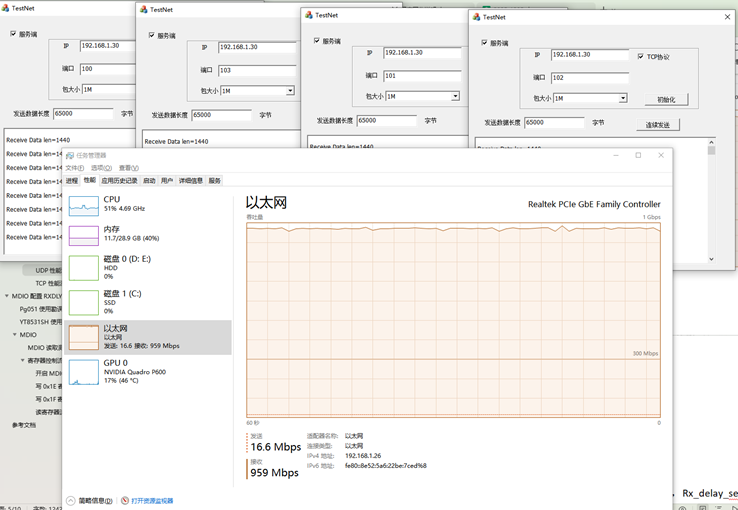
Task: Select the CPU performance graph thumbnail
Action: pos(84,205)
